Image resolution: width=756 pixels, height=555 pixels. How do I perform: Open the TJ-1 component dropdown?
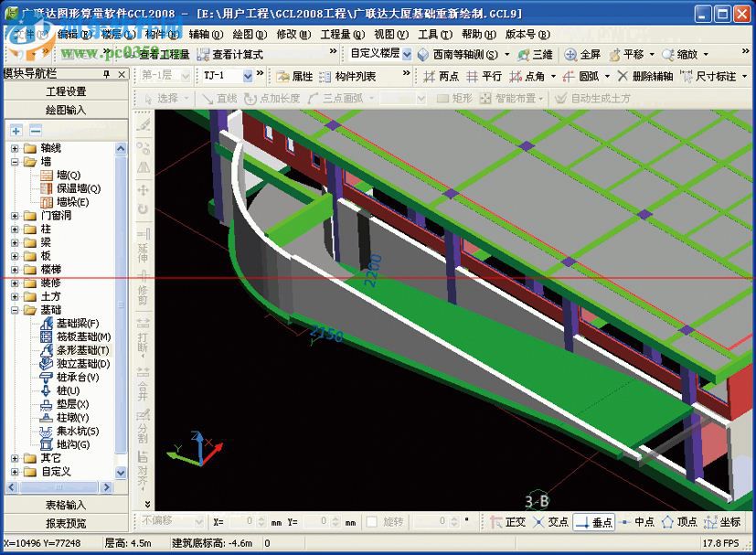pyautogui.click(x=248, y=77)
